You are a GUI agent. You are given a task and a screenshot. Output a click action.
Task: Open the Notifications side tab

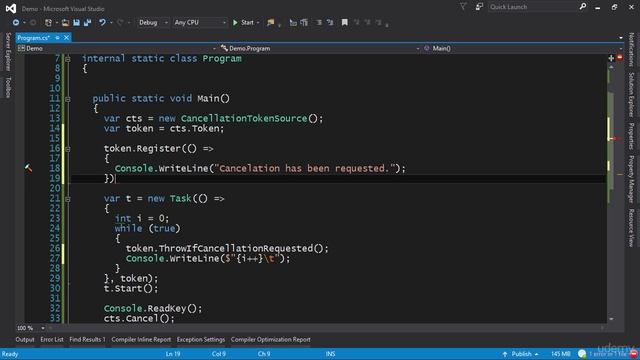pos(631,50)
